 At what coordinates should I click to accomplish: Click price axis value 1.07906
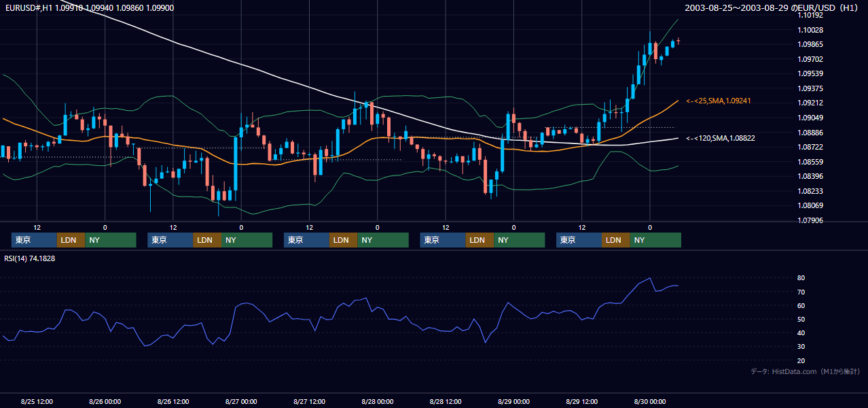coord(809,220)
